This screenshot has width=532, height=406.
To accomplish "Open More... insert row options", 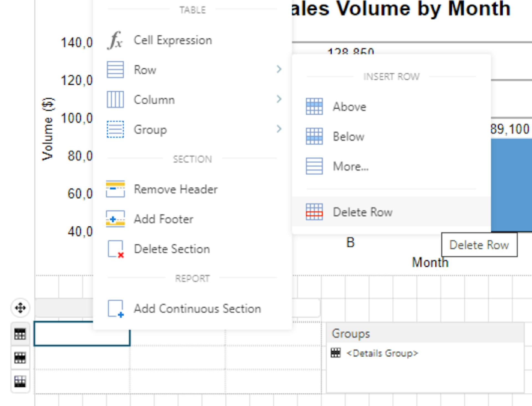I will tap(351, 167).
